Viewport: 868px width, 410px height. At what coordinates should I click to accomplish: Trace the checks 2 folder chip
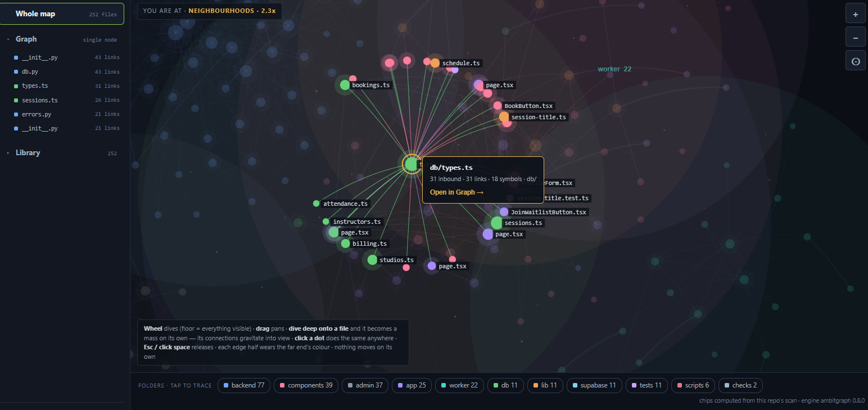[x=740, y=385]
